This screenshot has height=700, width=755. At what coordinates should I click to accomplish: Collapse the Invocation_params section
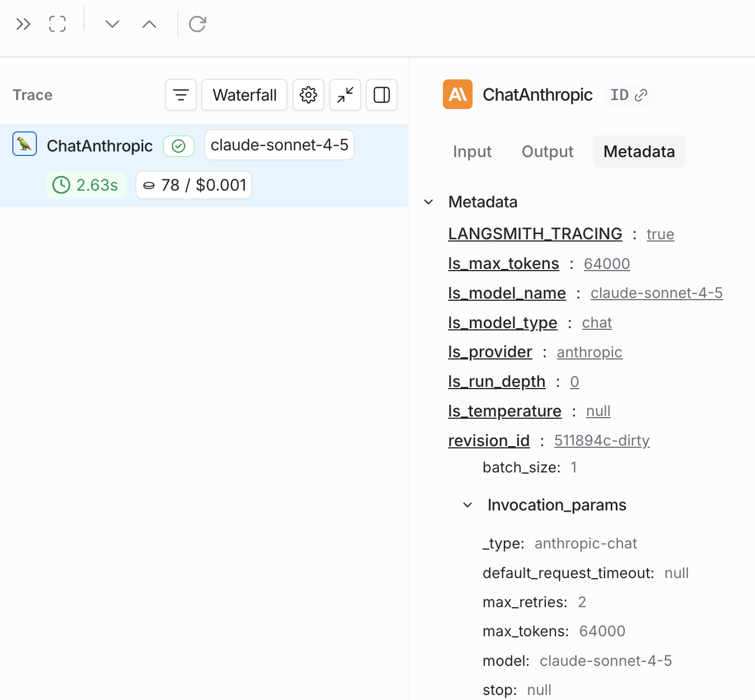coord(468,505)
